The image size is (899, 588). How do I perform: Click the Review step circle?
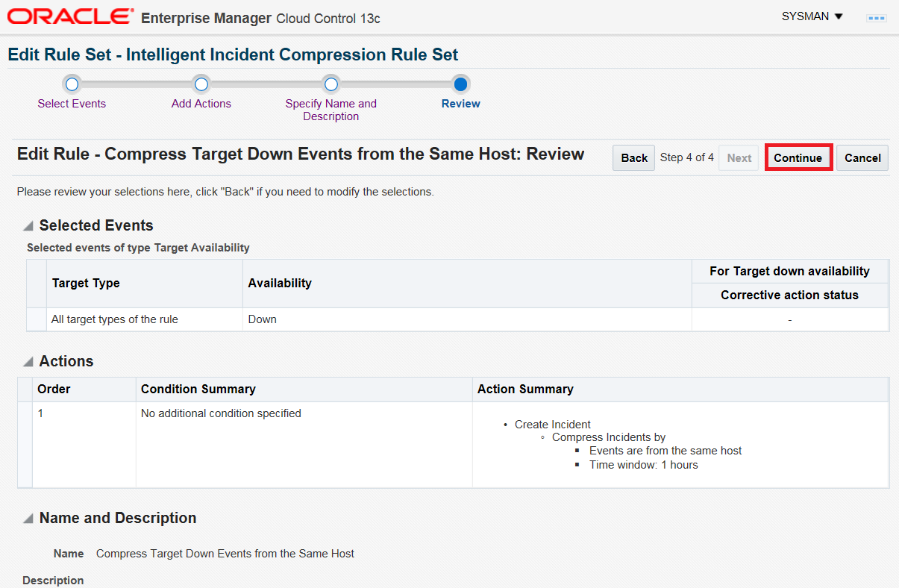pos(460,84)
